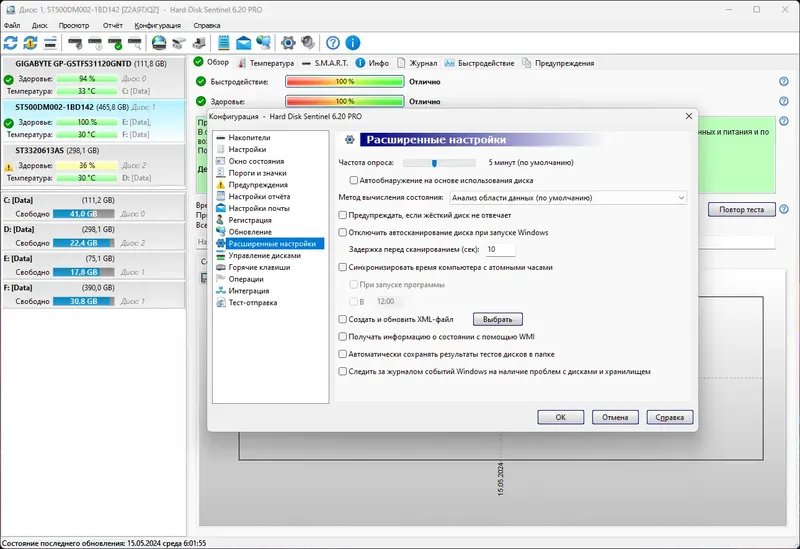Click the Отмена button
The height and width of the screenshot is (549, 800).
pyautogui.click(x=615, y=417)
